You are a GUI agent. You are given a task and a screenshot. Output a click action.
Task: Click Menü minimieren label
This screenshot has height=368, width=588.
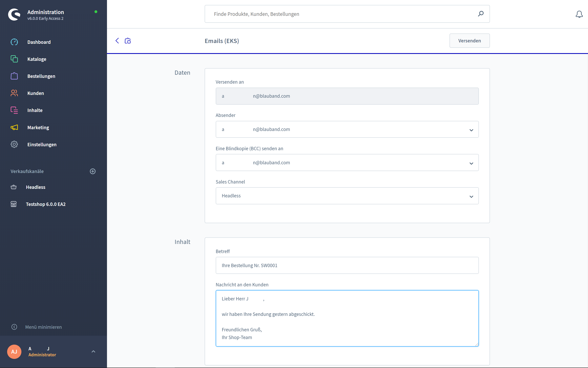[44, 327]
